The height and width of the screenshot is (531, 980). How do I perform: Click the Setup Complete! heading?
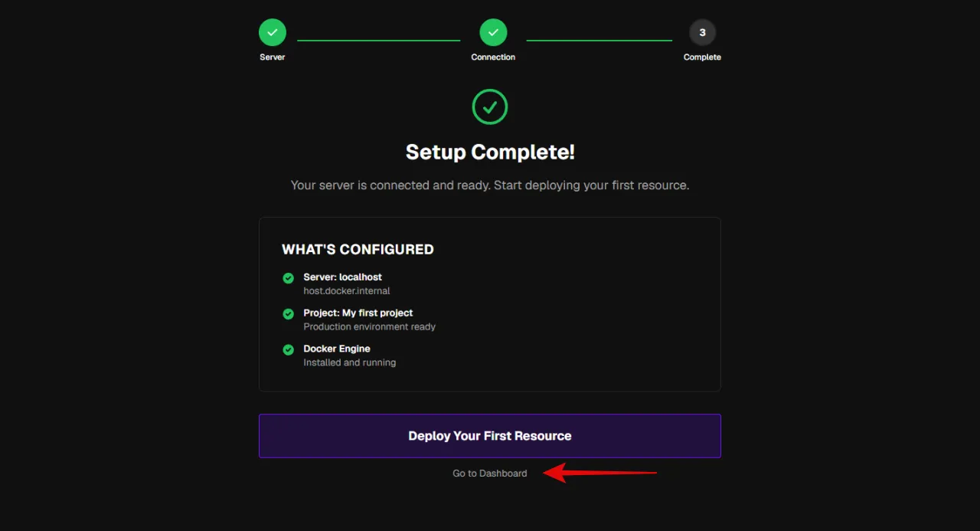click(x=490, y=152)
